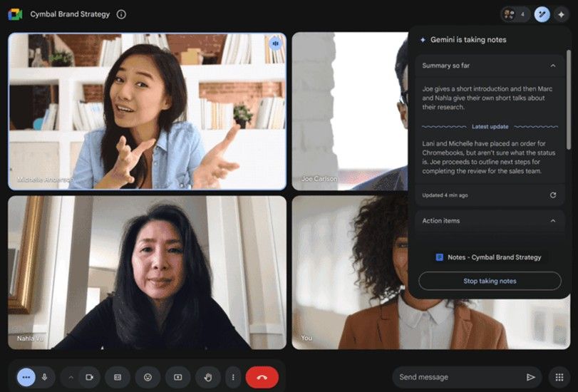Viewport: 578px width, 392px height.
Task: Toggle the camera on or off
Action: (x=89, y=377)
